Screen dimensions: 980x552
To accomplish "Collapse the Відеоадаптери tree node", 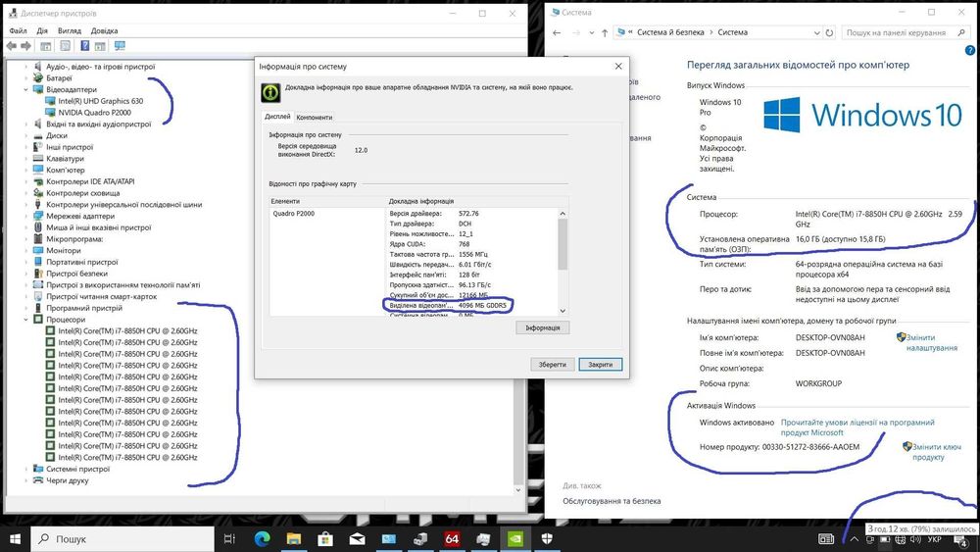I will point(26,89).
